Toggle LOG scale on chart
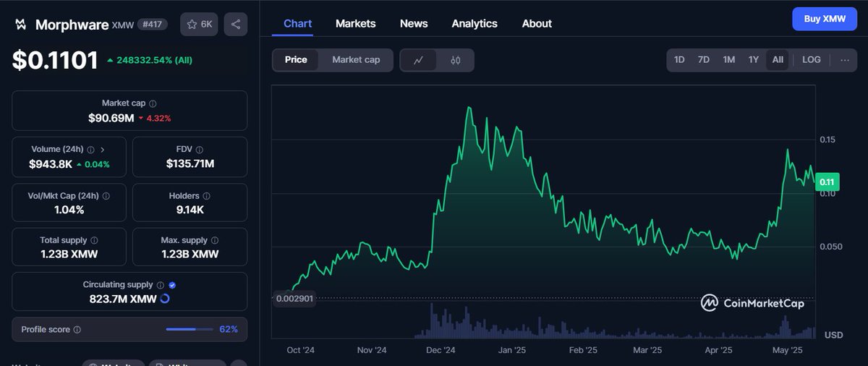 812,60
